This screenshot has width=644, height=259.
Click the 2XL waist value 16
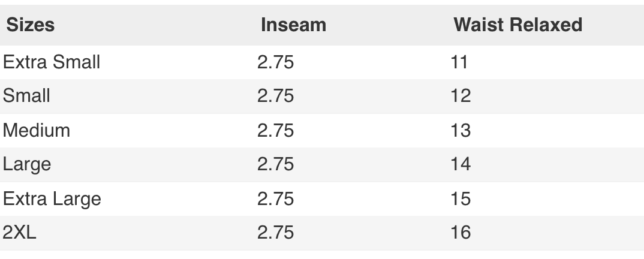(x=461, y=232)
